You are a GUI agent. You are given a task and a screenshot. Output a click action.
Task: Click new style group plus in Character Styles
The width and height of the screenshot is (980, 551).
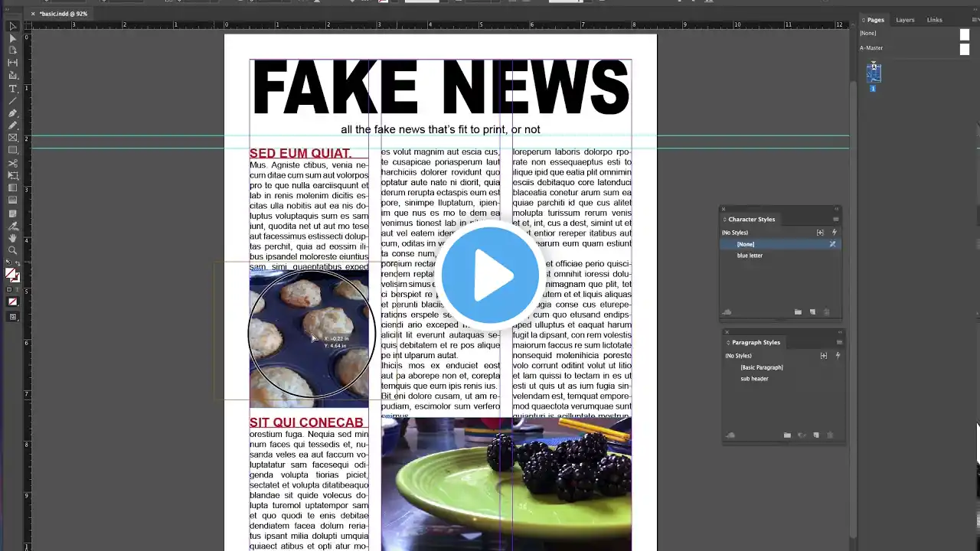(x=821, y=233)
